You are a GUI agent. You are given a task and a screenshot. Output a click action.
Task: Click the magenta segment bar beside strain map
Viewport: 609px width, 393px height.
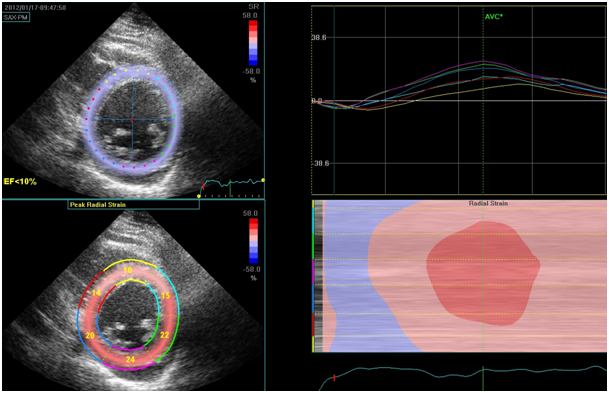[313, 272]
